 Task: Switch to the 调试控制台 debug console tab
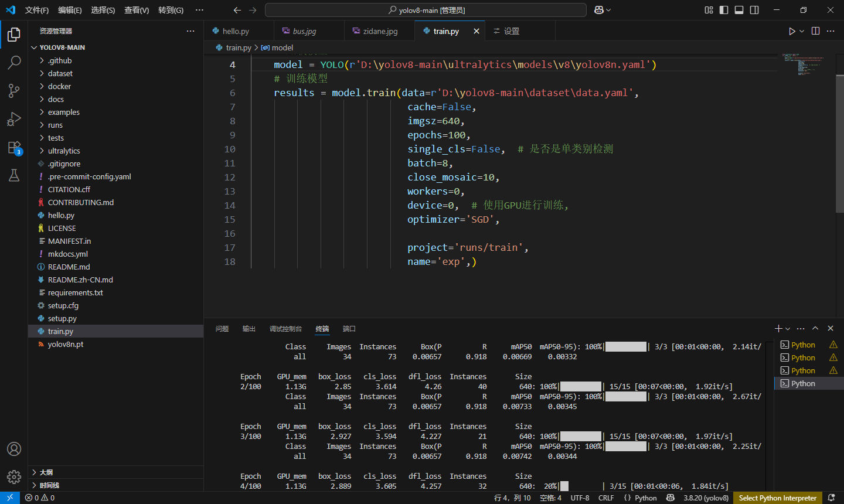[x=285, y=329]
